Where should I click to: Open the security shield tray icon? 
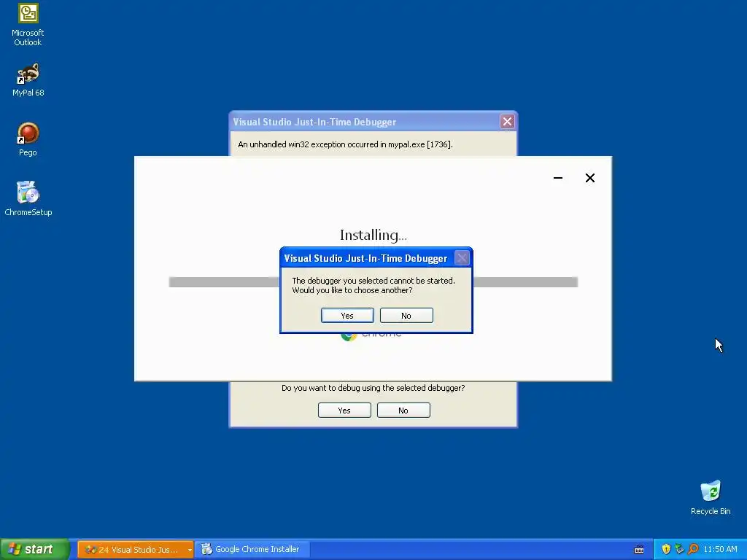[666, 549]
